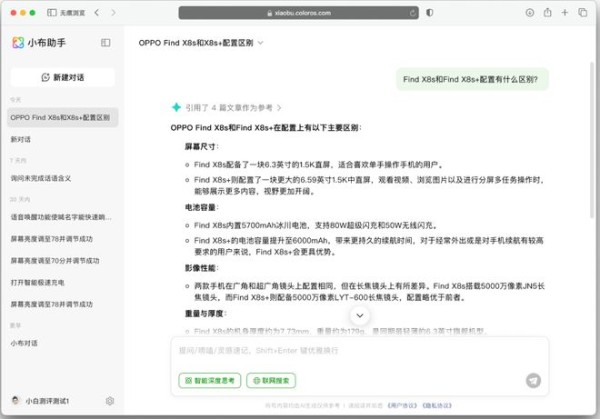Open the 小布对话 conversation

24,343
